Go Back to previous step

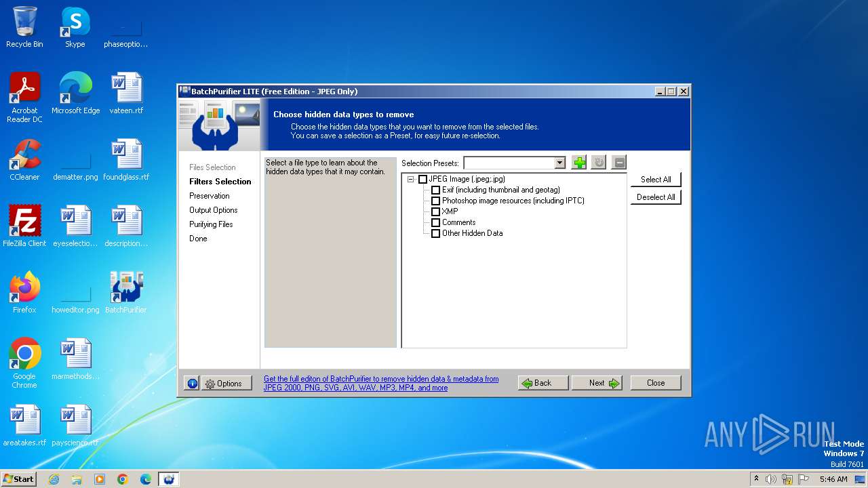point(543,383)
